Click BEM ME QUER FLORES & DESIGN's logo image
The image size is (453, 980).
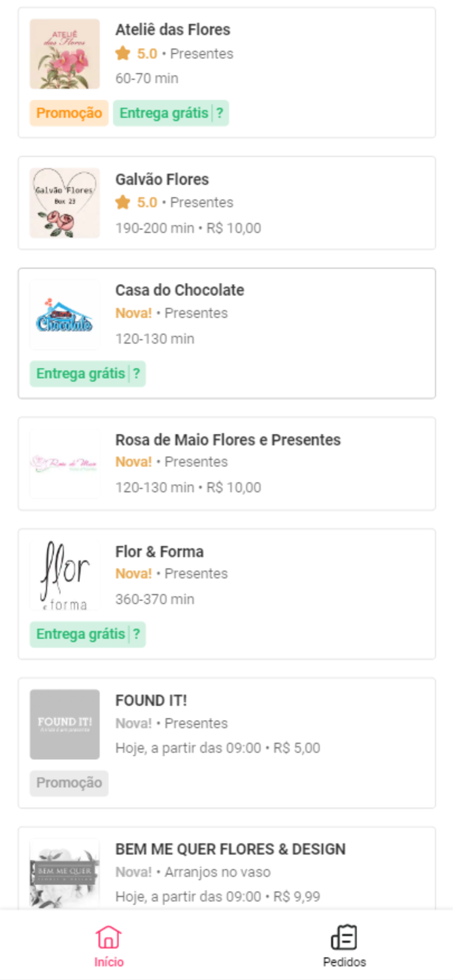(64, 872)
